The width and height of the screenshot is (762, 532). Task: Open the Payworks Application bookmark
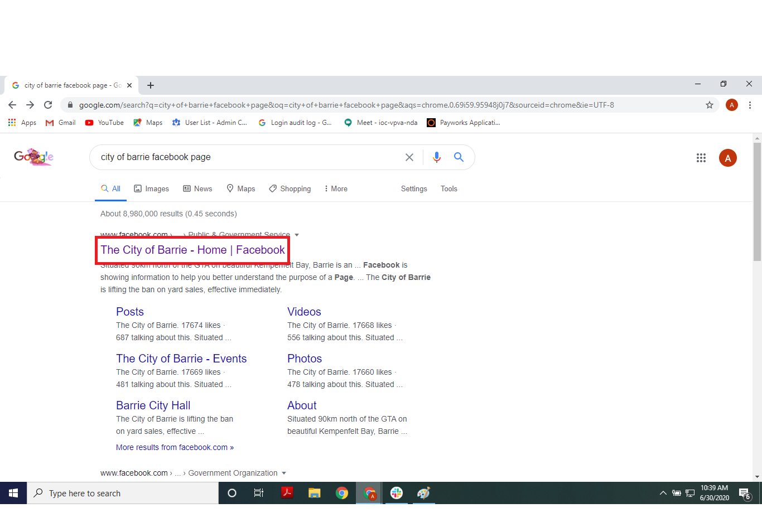pyautogui.click(x=464, y=123)
